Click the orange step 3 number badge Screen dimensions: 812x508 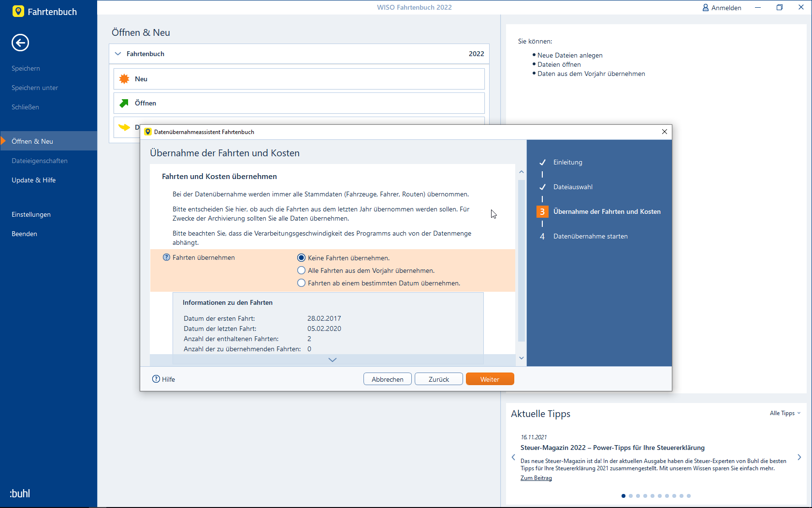click(x=542, y=211)
